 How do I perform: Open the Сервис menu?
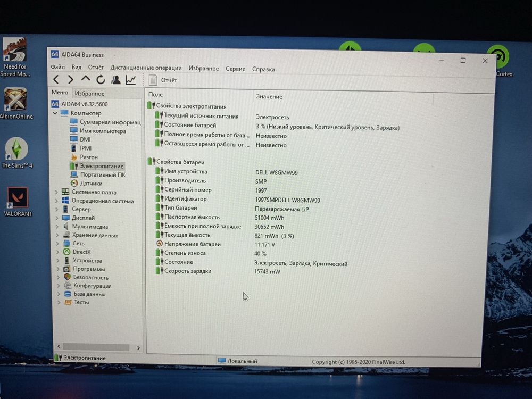(235, 69)
